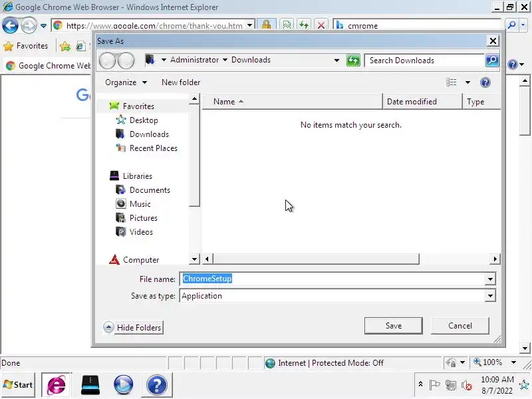This screenshot has width=532, height=399.
Task: Go back in Internet Explorer
Action: tap(10, 25)
